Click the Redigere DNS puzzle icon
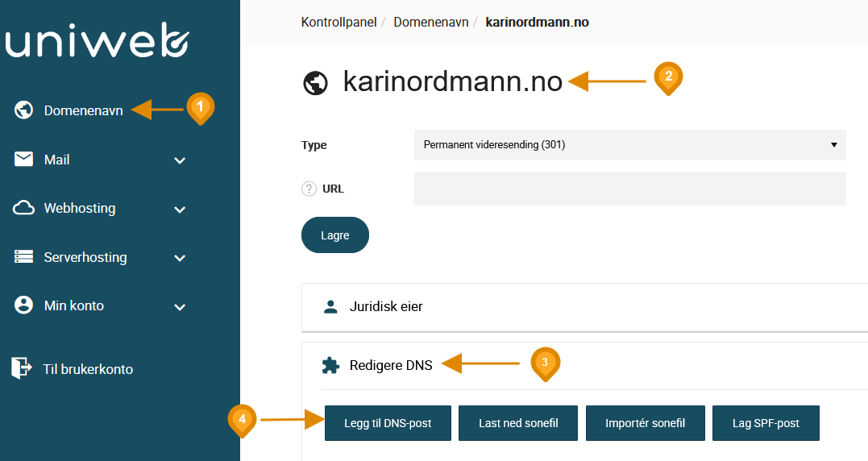This screenshot has width=868, height=461. [330, 365]
